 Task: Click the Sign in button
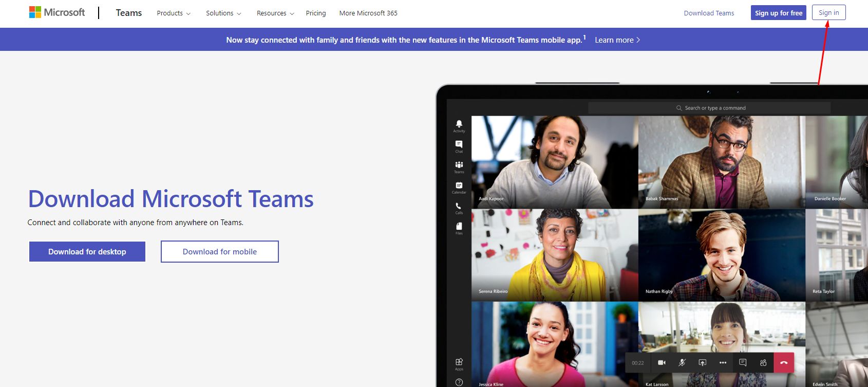829,13
